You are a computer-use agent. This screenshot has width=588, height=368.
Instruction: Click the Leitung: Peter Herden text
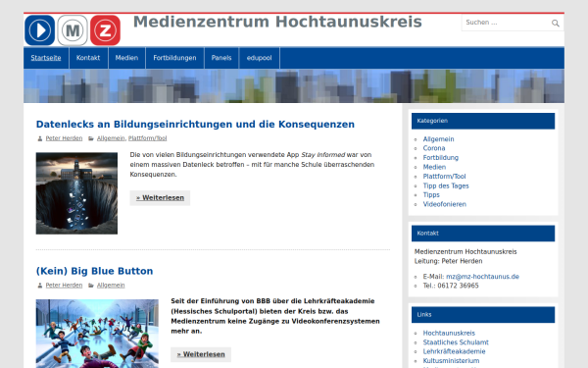pos(449,261)
